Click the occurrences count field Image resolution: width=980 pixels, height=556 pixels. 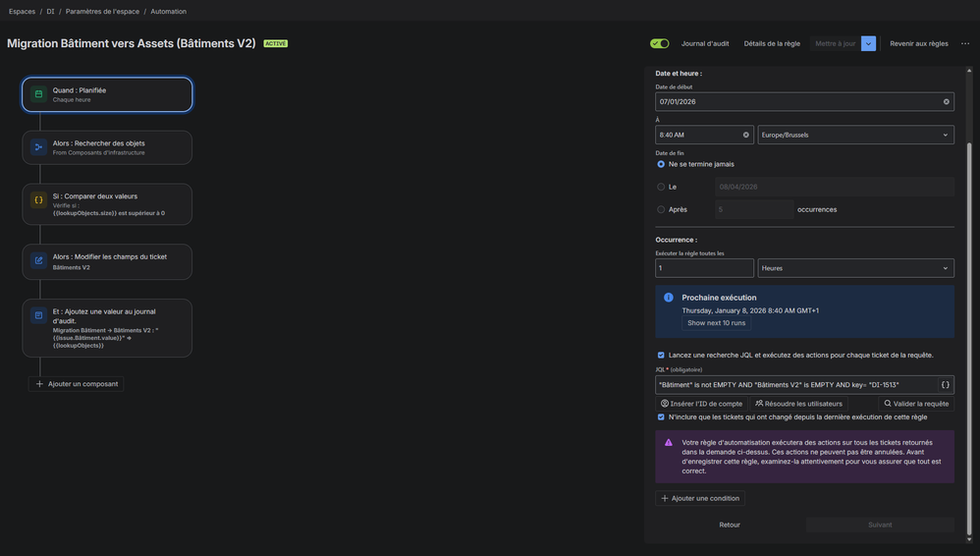(x=754, y=209)
